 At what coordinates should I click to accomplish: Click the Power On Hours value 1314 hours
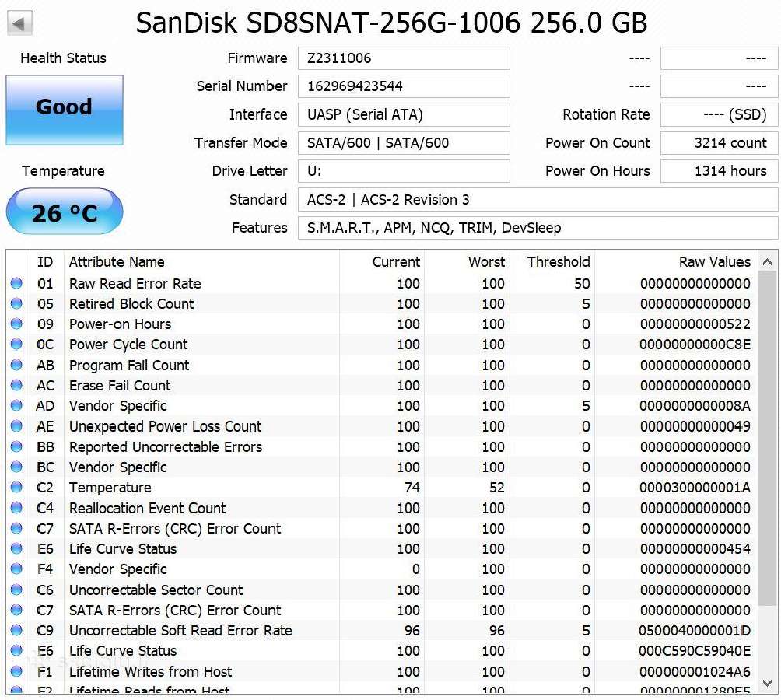pos(720,171)
